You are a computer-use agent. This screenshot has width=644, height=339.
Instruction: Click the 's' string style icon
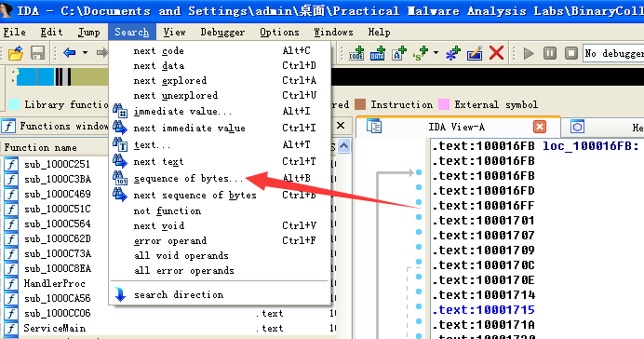click(420, 53)
